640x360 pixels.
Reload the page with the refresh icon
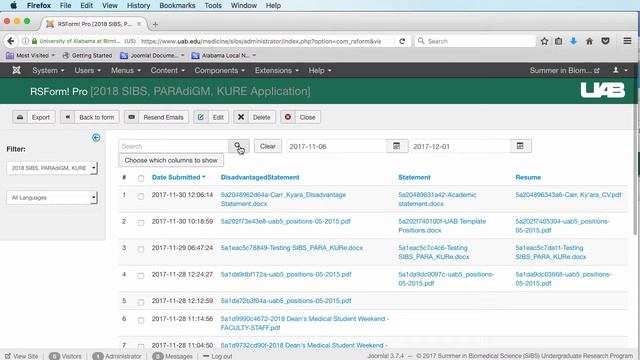[x=402, y=41]
